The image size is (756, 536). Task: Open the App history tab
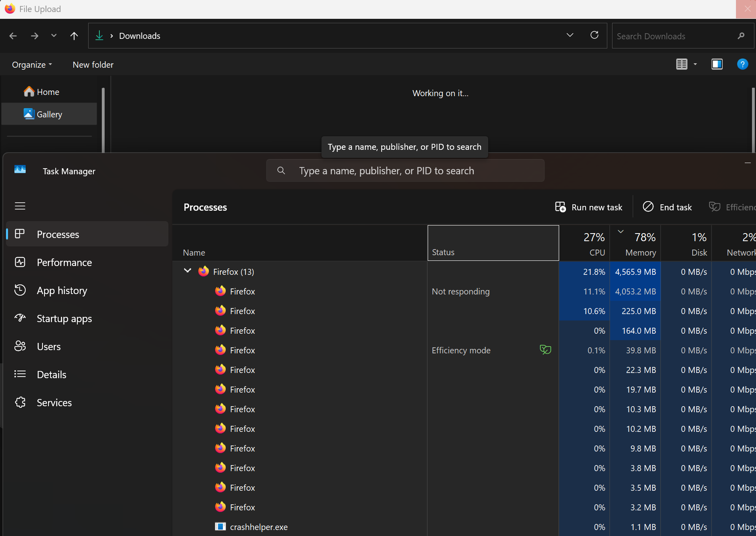point(87,290)
